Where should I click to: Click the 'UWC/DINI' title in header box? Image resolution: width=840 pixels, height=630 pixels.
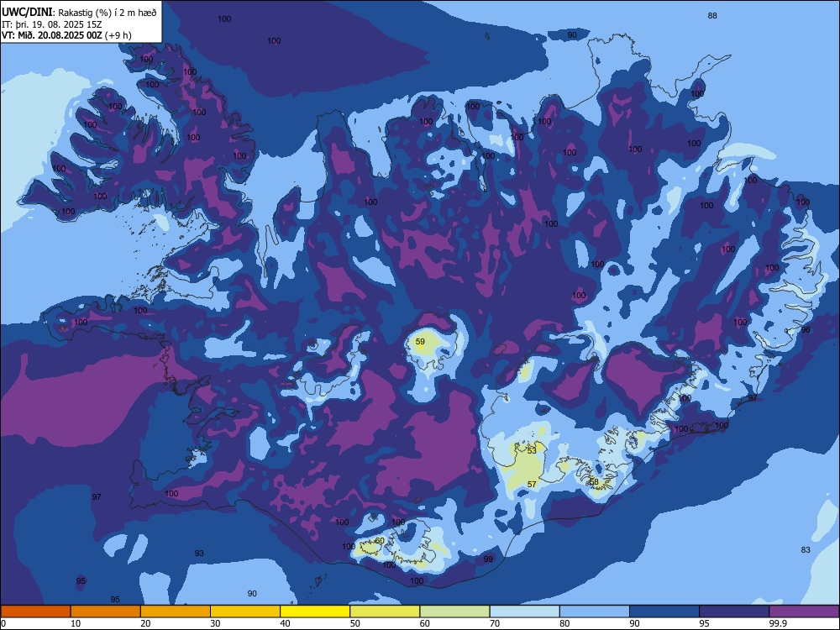(x=27, y=13)
